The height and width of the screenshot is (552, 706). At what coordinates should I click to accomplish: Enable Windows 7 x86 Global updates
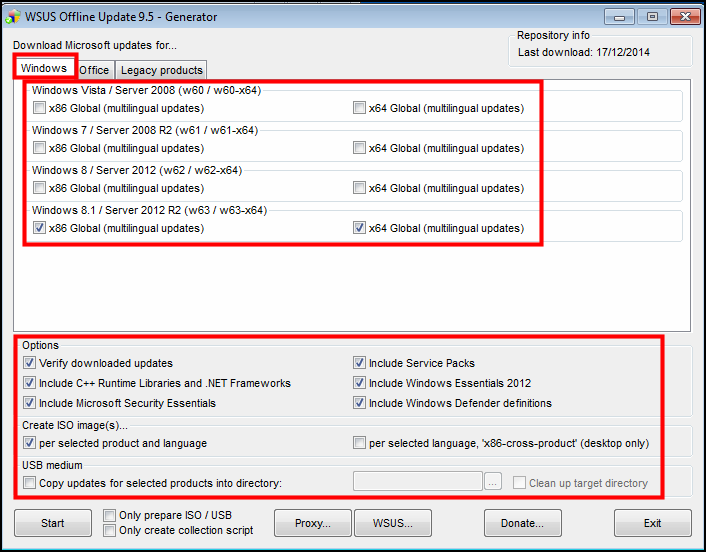click(x=39, y=148)
